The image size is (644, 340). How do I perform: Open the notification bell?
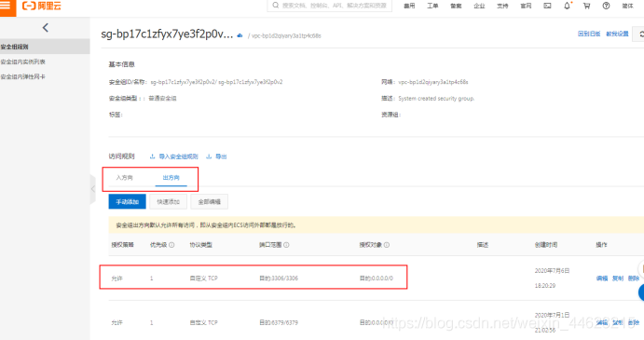click(x=568, y=6)
